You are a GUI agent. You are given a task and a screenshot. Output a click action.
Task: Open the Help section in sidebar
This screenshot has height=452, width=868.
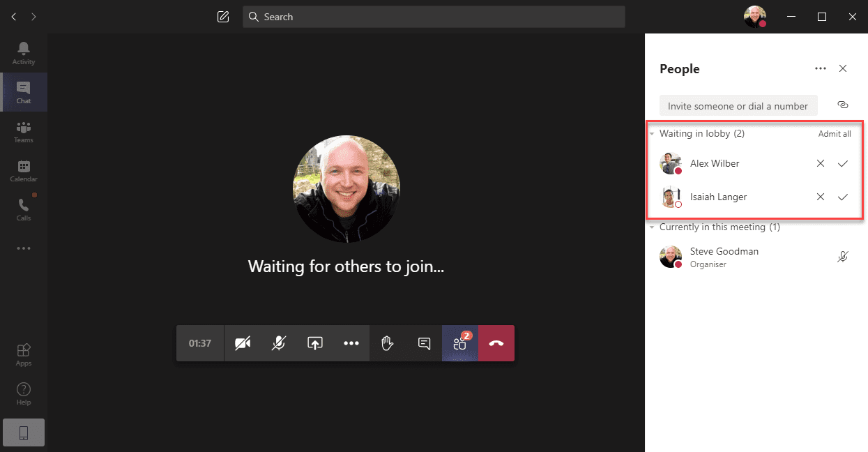(x=24, y=393)
